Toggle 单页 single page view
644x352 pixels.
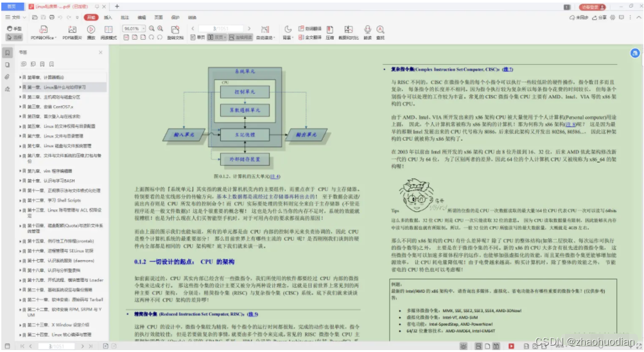198,37
